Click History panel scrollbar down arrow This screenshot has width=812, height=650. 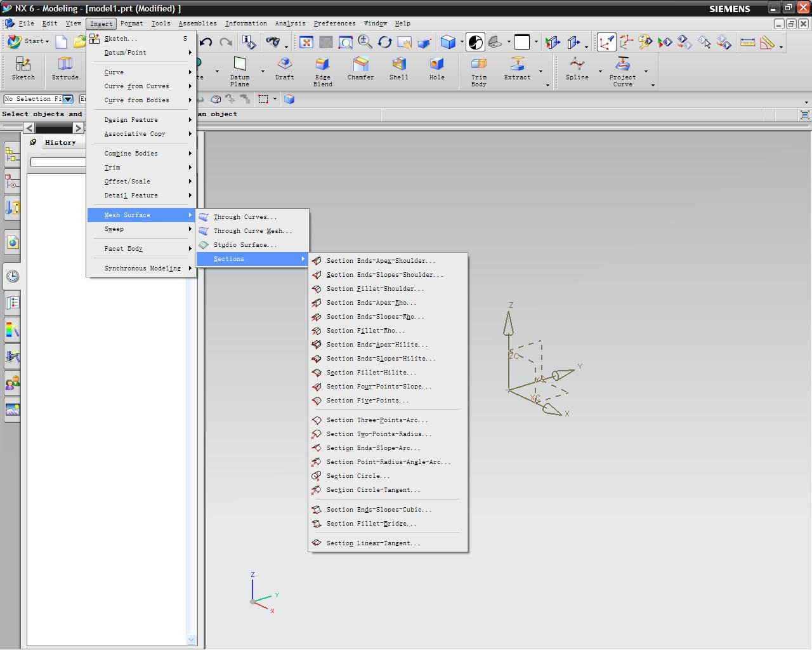point(192,640)
